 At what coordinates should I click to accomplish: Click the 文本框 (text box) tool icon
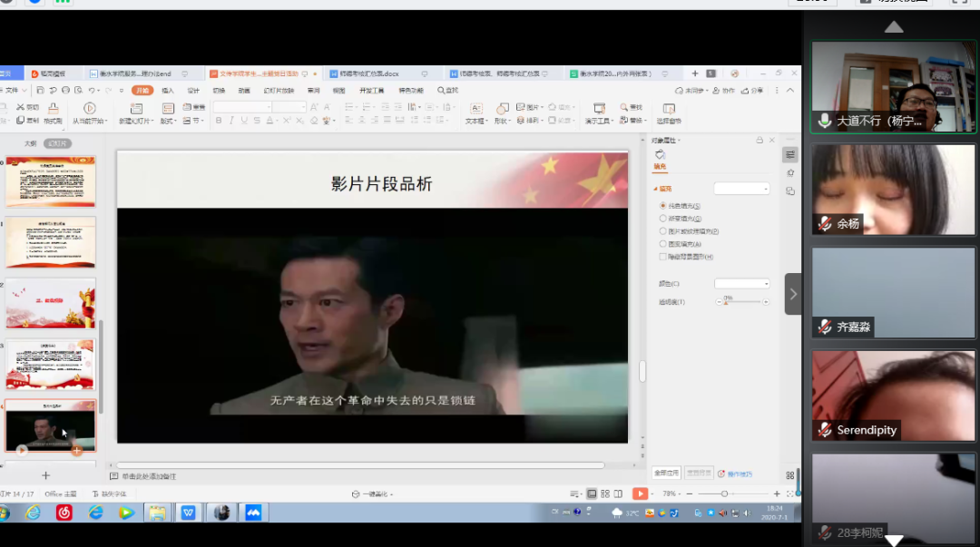[475, 109]
